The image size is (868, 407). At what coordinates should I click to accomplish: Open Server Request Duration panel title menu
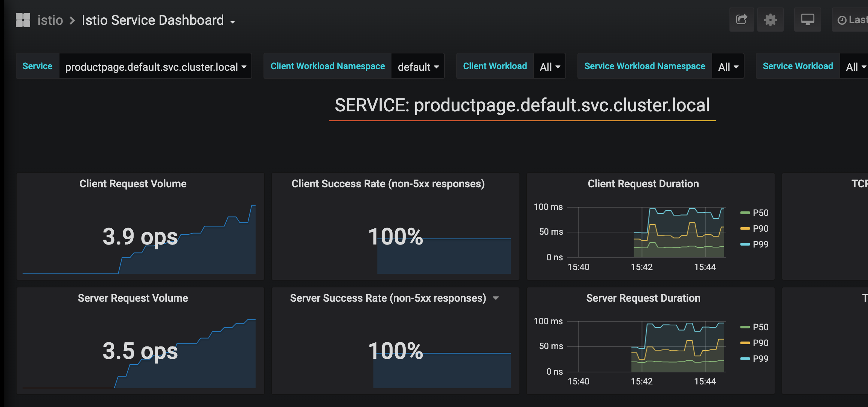(643, 298)
